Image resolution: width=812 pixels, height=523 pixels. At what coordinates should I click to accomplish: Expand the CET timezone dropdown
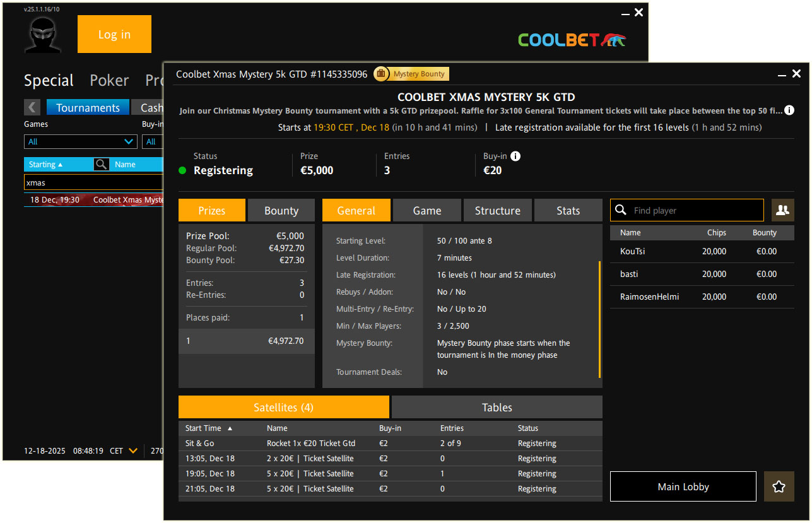[132, 450]
